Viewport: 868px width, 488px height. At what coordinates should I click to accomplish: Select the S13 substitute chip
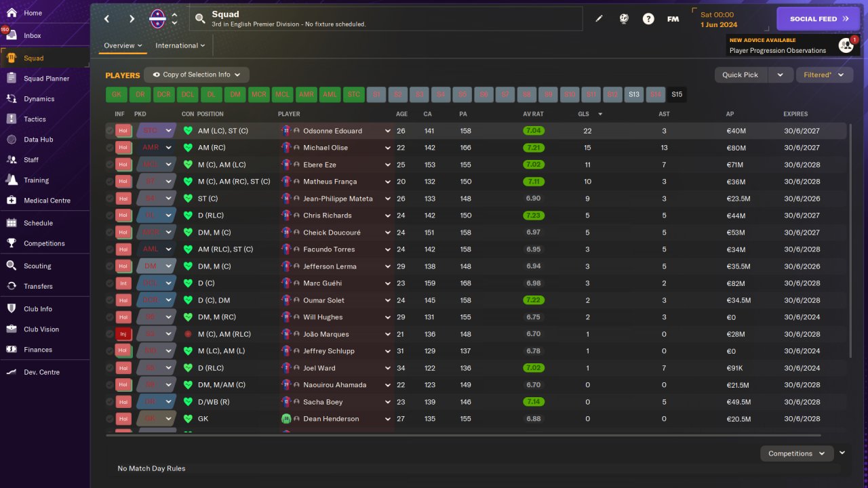click(x=633, y=94)
